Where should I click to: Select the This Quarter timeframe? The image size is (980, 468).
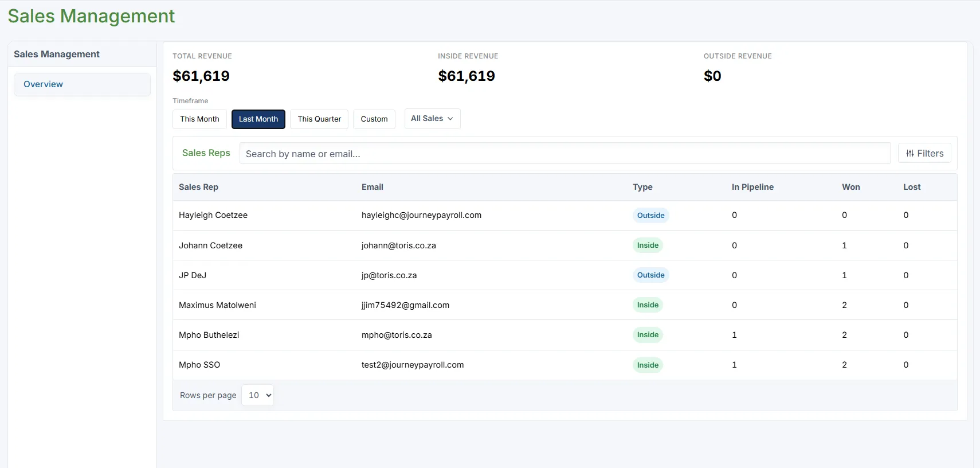319,119
